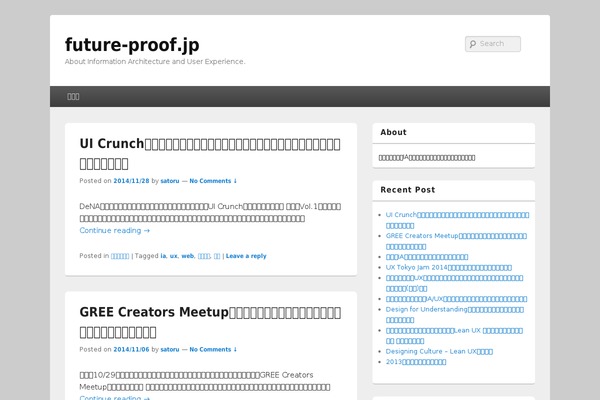600x400 pixels.
Task: Click the magnifier icon in the Search box
Action: [473, 44]
